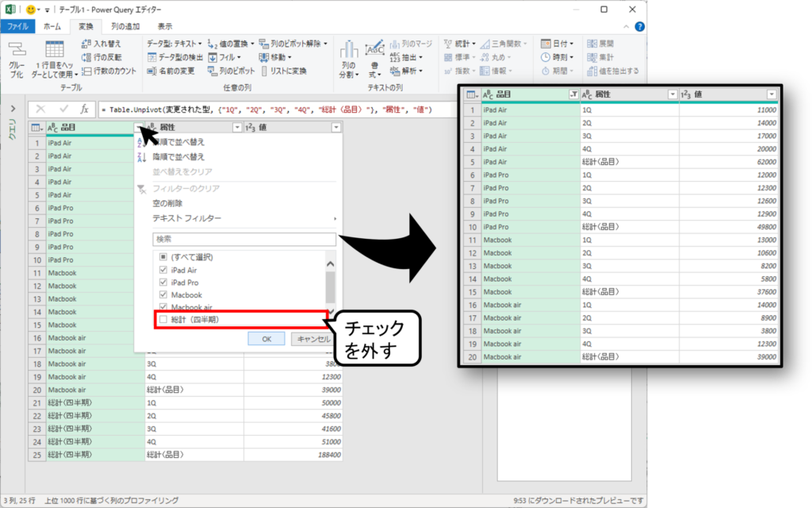Click OK in the filter dropdown

click(266, 338)
